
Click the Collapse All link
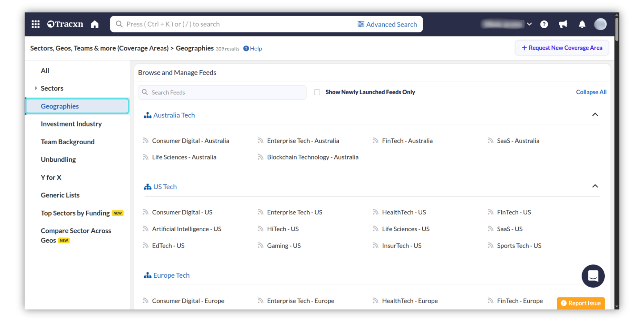coord(591,92)
